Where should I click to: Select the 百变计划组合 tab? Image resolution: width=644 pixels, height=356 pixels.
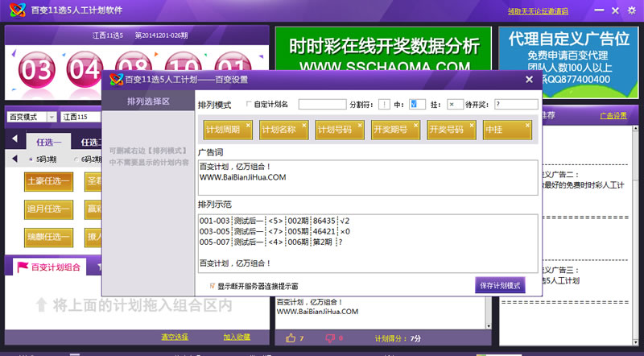click(x=49, y=267)
